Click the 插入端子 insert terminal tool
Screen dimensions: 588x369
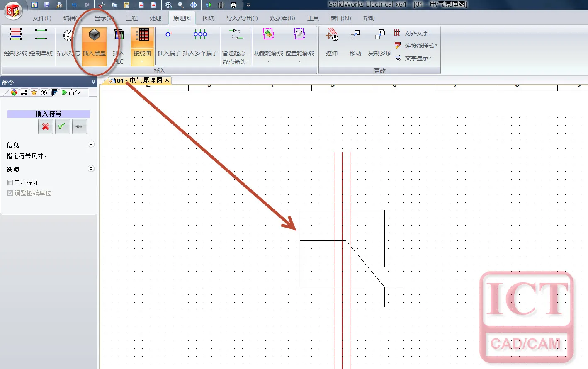169,42
